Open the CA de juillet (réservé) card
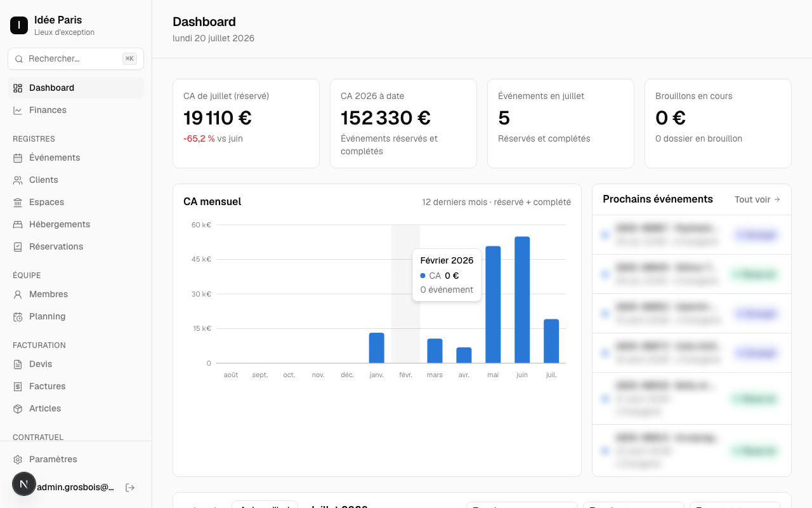The height and width of the screenshot is (508, 812). (x=246, y=123)
